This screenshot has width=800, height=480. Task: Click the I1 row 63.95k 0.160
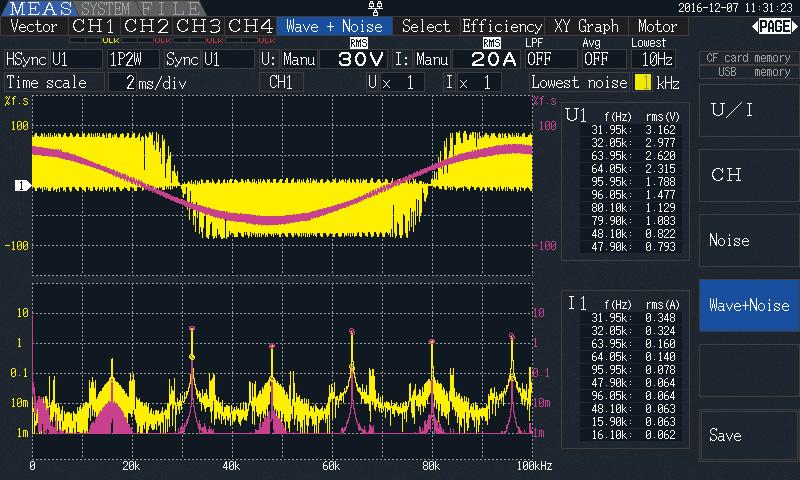click(x=633, y=344)
